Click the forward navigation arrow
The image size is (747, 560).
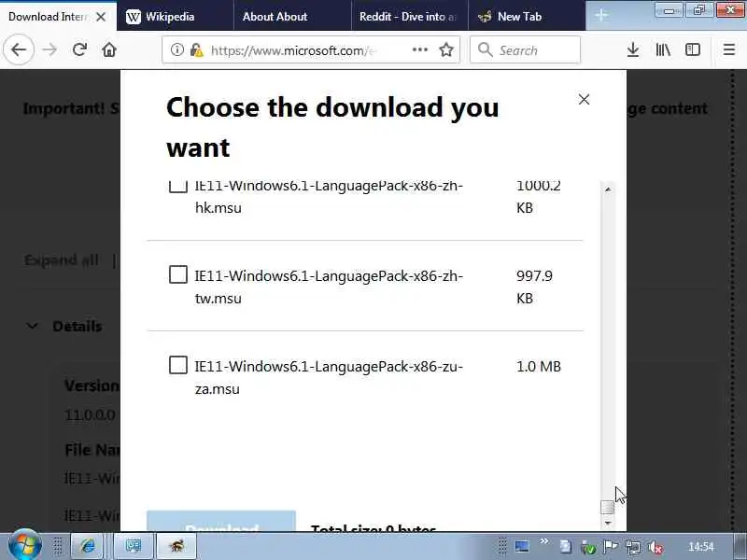(49, 49)
